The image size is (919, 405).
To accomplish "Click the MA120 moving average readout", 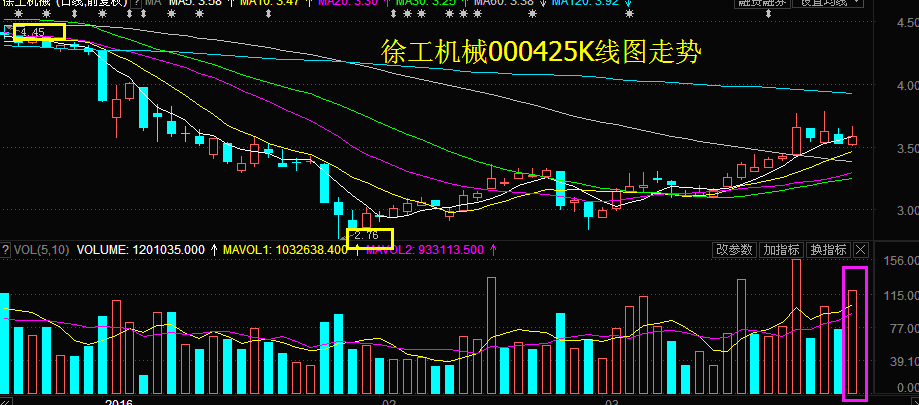I will [x=586, y=2].
